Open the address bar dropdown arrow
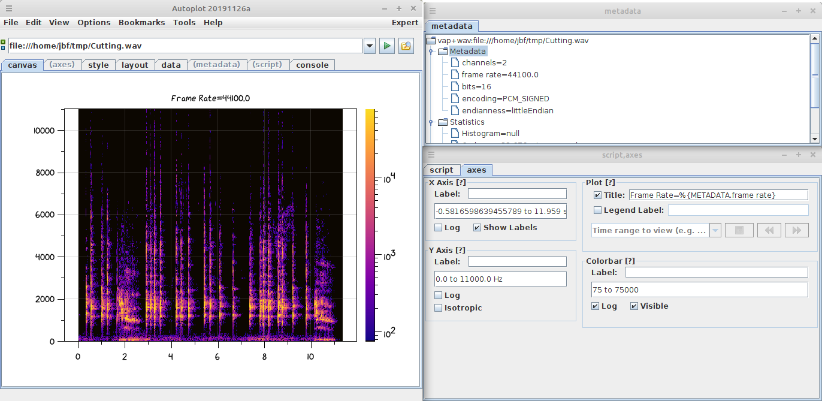 tap(368, 46)
